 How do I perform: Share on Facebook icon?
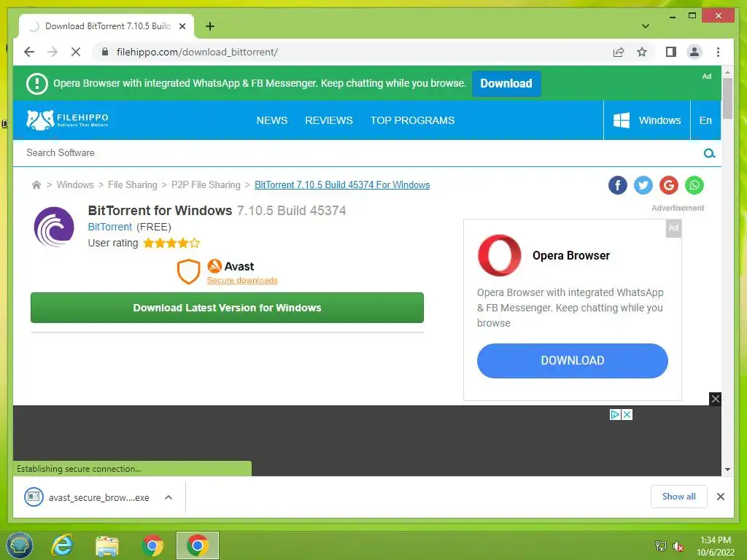pyautogui.click(x=617, y=185)
